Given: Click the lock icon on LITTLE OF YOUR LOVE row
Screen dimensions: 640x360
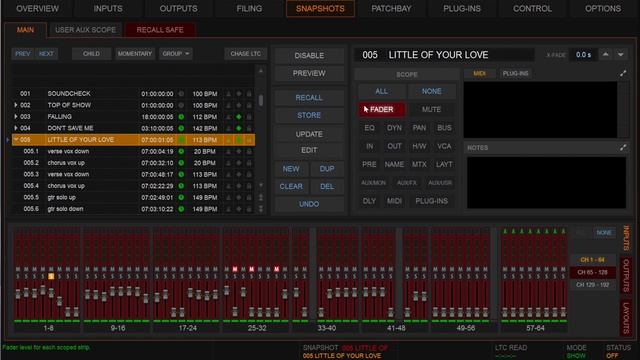Looking at the screenshot, I should tap(249, 140).
